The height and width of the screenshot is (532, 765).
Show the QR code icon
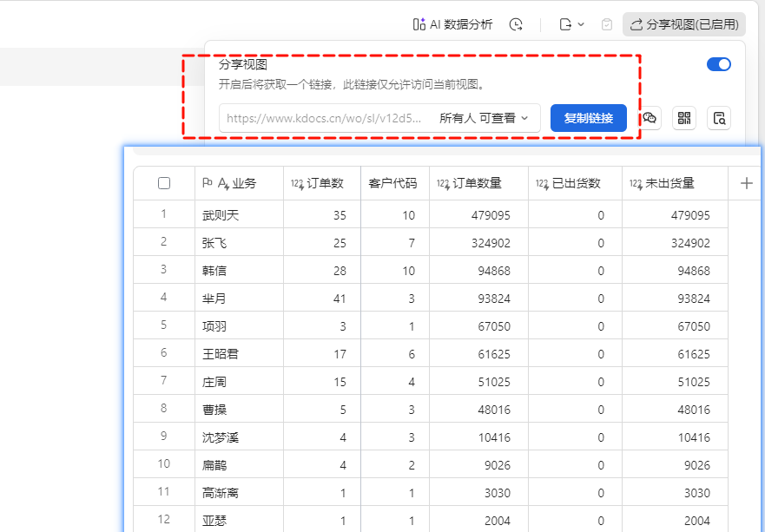pyautogui.click(x=684, y=118)
